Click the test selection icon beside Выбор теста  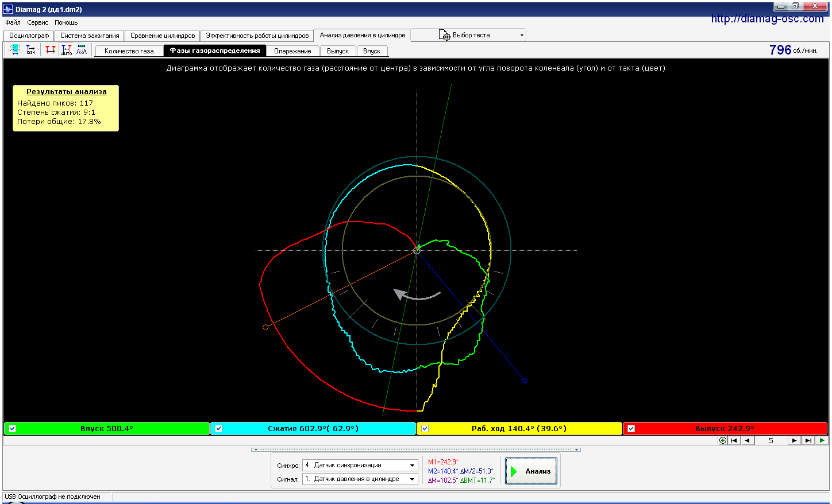tap(445, 35)
